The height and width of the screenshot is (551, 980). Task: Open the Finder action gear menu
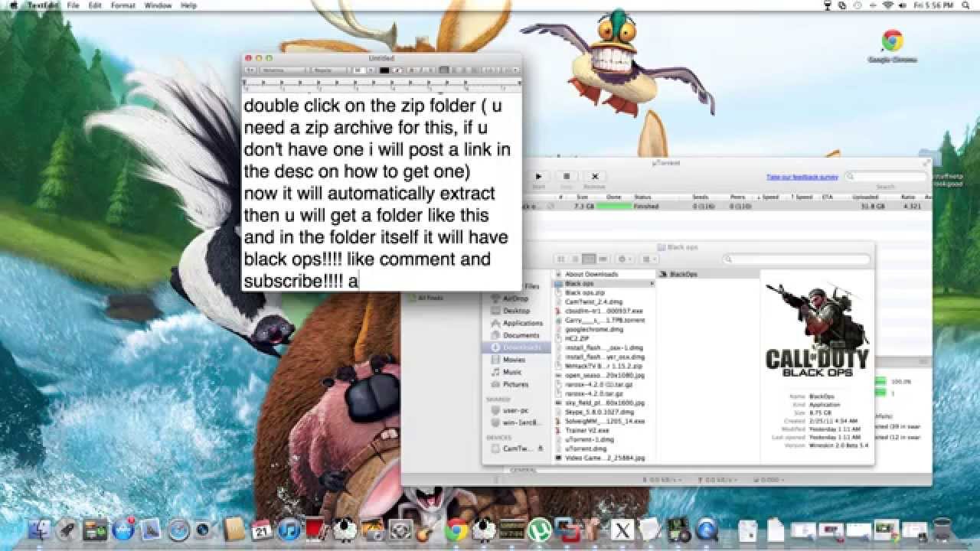pyautogui.click(x=624, y=259)
